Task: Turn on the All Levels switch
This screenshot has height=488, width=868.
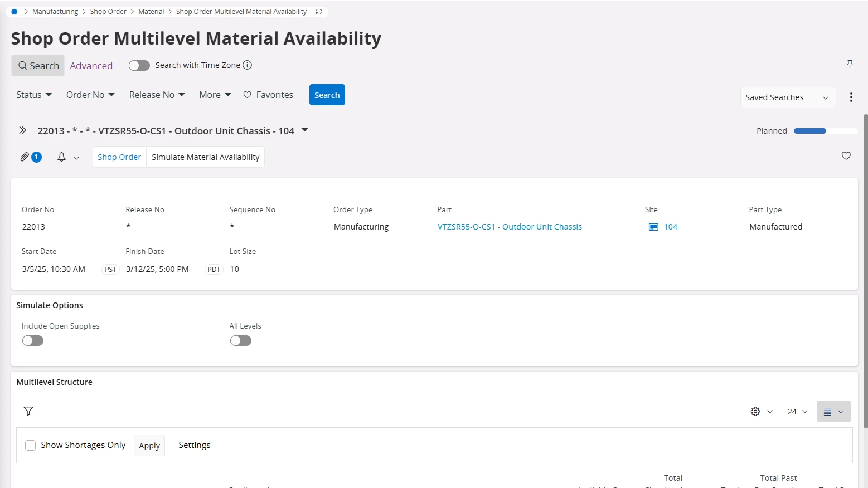Action: tap(241, 341)
